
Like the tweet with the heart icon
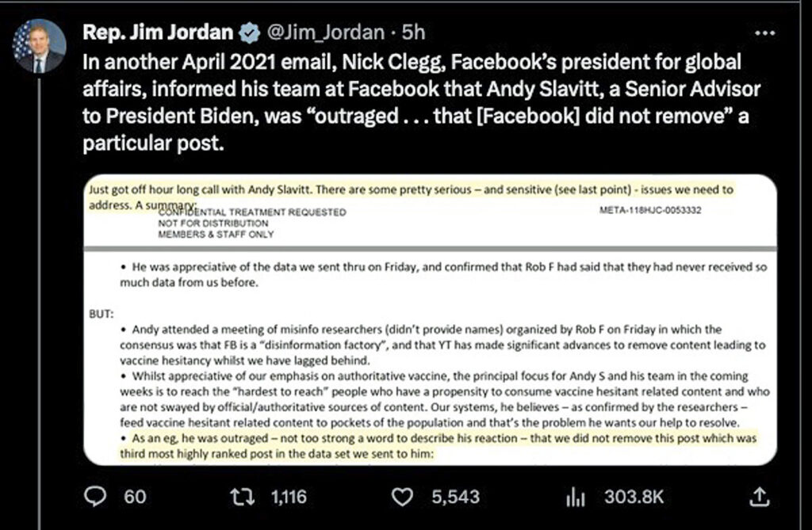click(404, 497)
